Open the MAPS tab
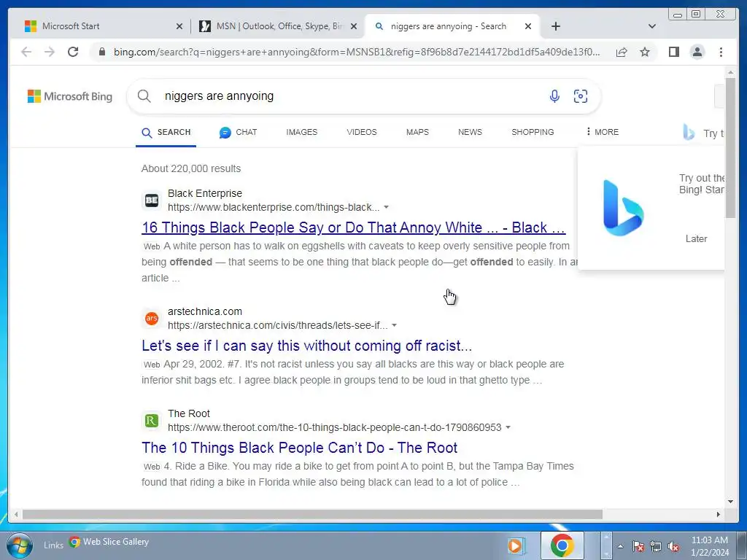Screen dimensions: 747x560 [417, 133]
